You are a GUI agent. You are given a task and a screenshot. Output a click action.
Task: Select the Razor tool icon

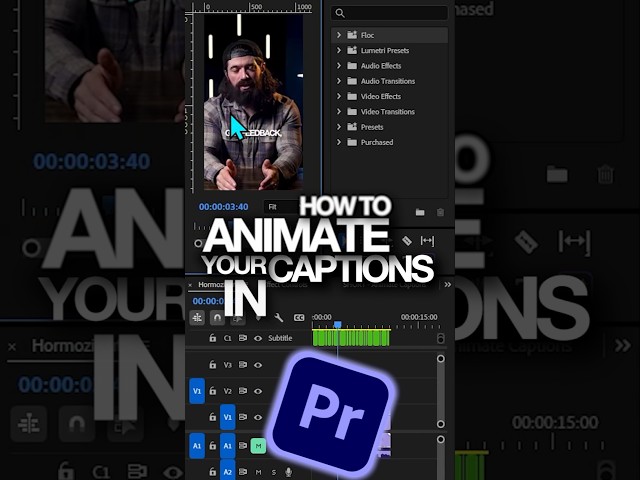407,240
